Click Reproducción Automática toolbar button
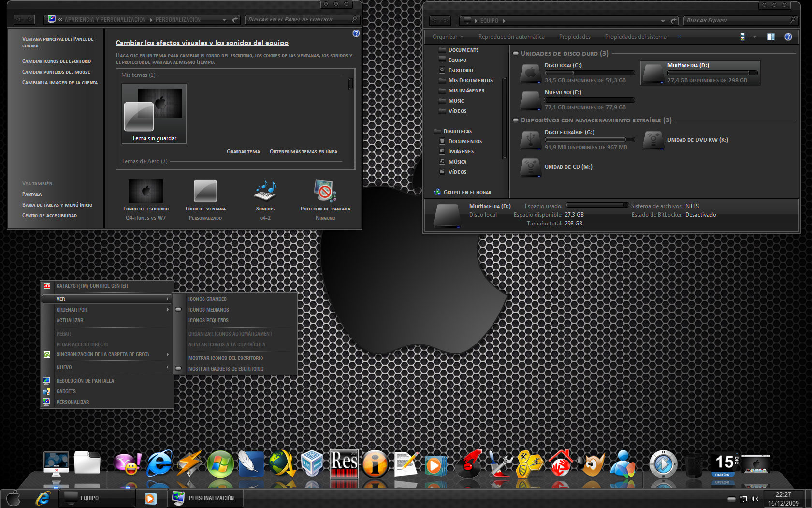The height and width of the screenshot is (508, 812). (511, 37)
